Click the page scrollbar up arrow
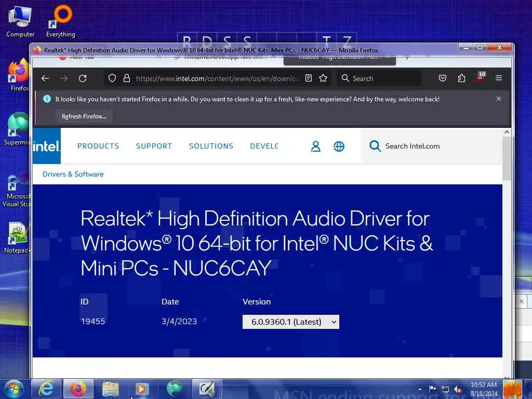Viewport: 532px width, 399px height. point(507,132)
